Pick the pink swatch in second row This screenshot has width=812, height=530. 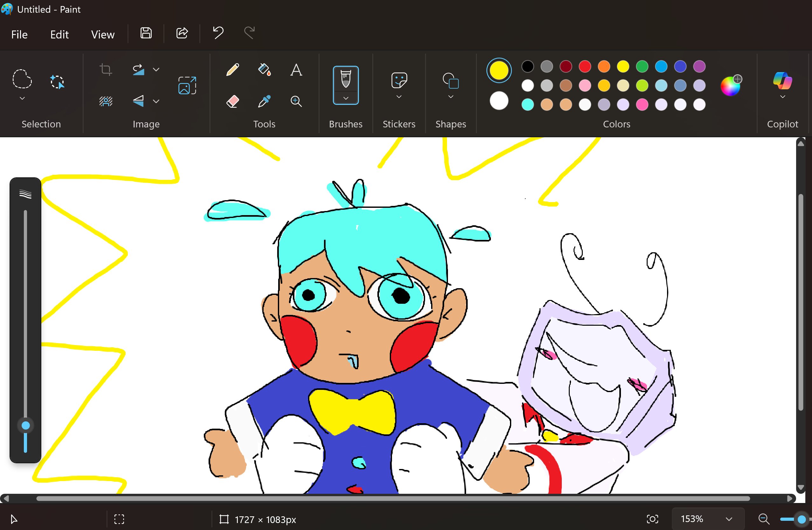(x=585, y=85)
